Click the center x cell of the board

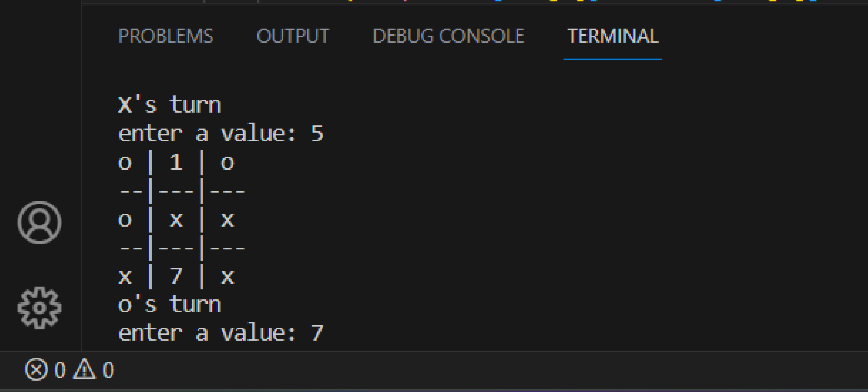pos(176,220)
